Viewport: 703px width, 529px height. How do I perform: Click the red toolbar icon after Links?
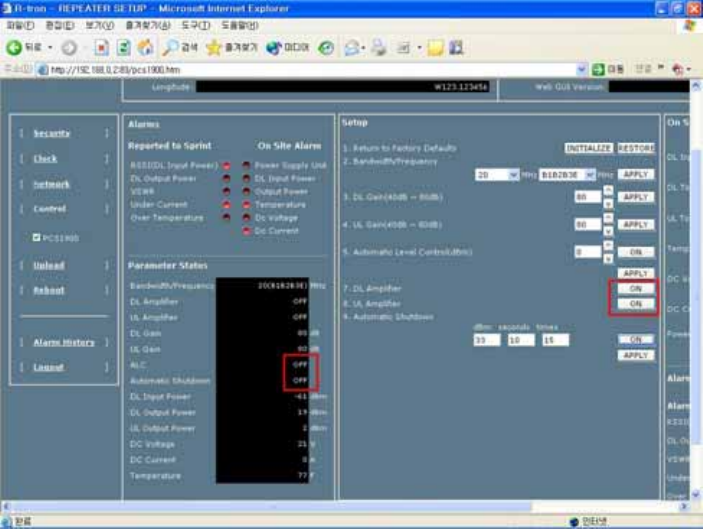tap(677, 69)
